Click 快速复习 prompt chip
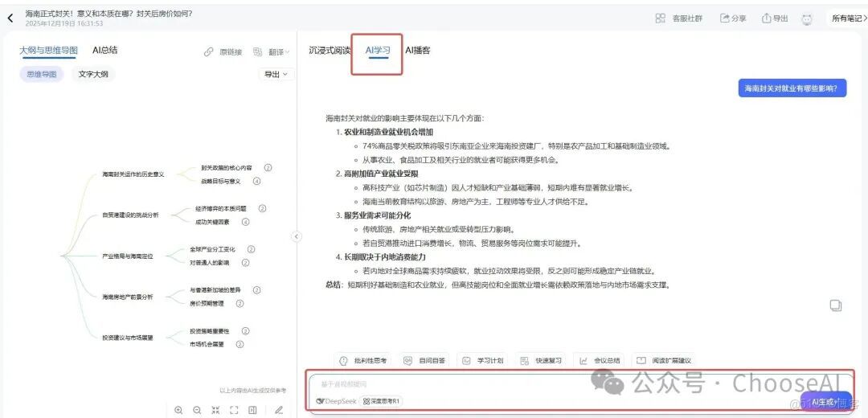This screenshot has height=418, width=868. (x=541, y=360)
